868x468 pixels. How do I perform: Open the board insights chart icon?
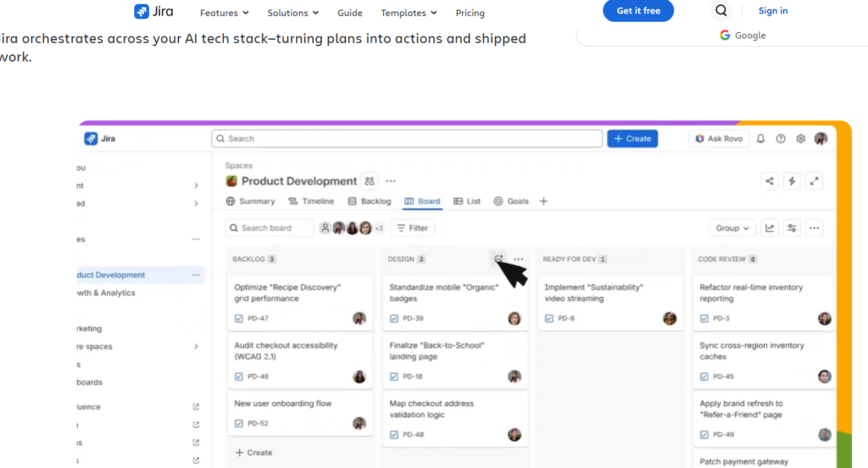pos(770,228)
